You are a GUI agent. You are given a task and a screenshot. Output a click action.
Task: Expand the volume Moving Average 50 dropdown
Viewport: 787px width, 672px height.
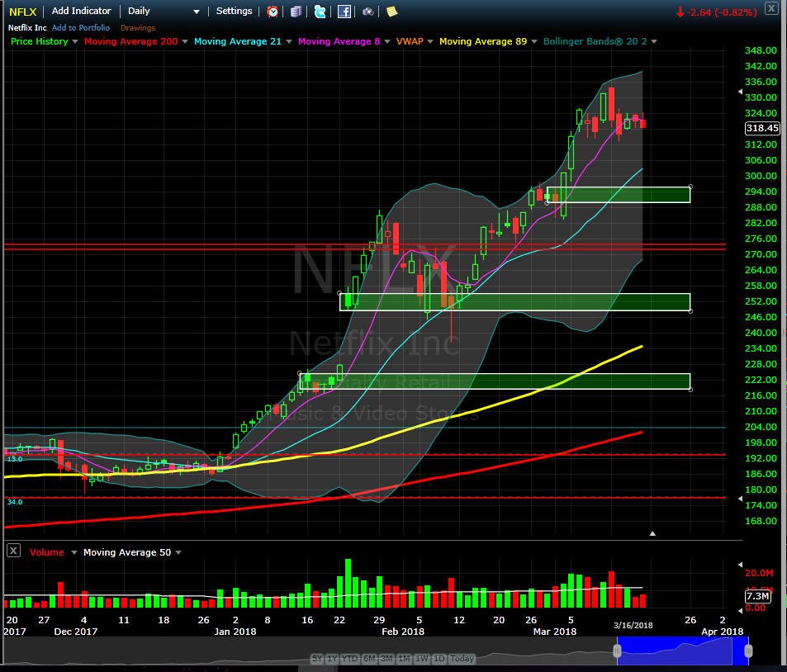point(178,552)
